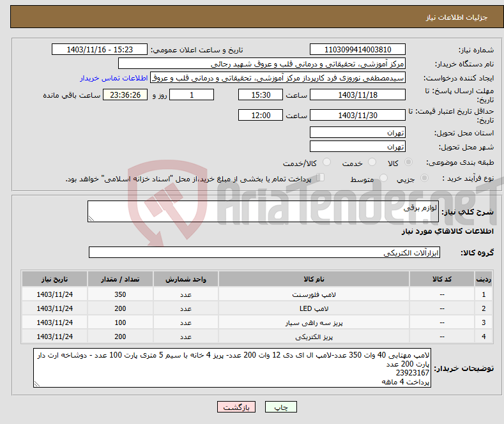Click the delivery city field تهران
504x424 pixels.
tap(358, 146)
